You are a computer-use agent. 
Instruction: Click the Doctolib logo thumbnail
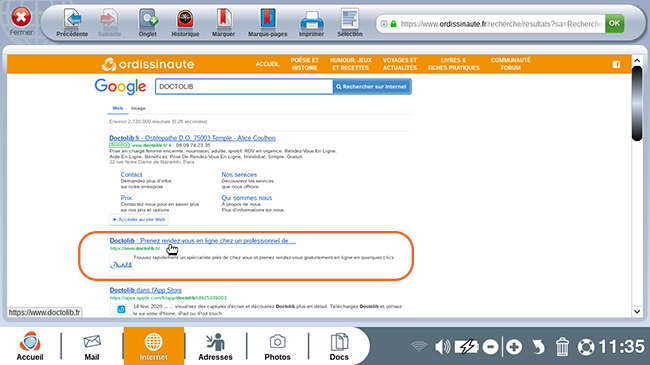(x=121, y=265)
